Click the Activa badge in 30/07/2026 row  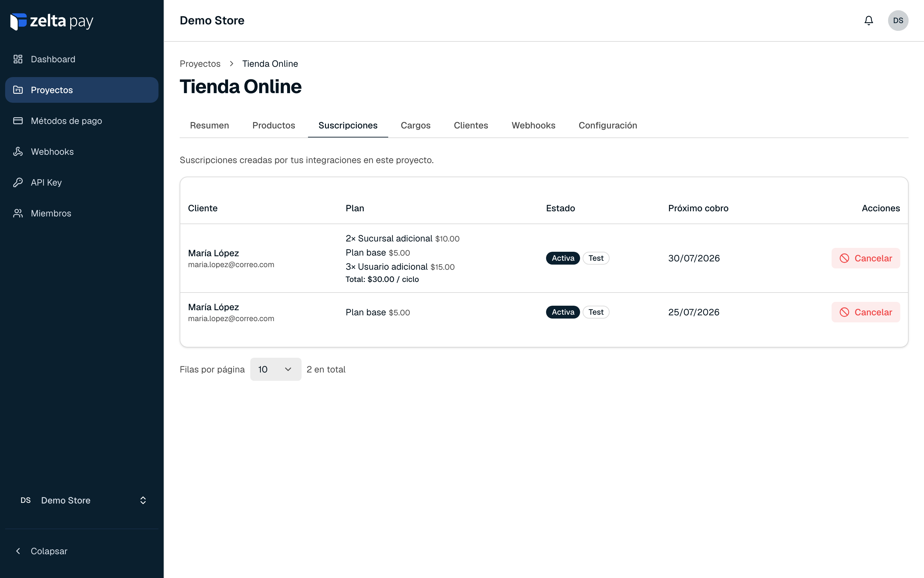click(x=563, y=258)
